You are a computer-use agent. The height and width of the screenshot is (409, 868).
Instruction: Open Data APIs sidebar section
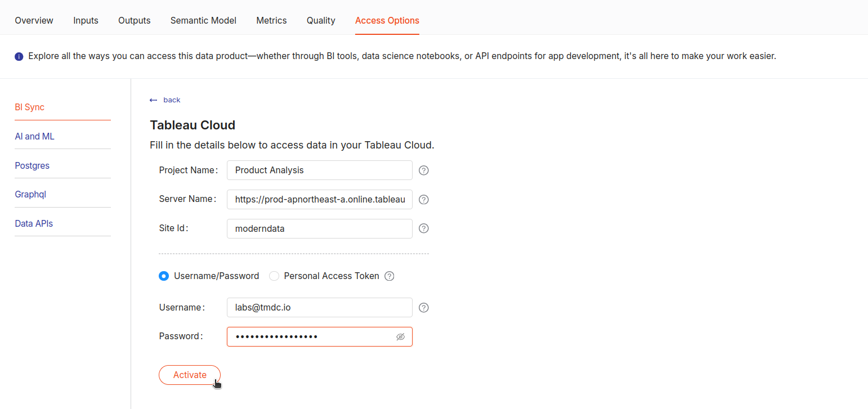coord(34,223)
